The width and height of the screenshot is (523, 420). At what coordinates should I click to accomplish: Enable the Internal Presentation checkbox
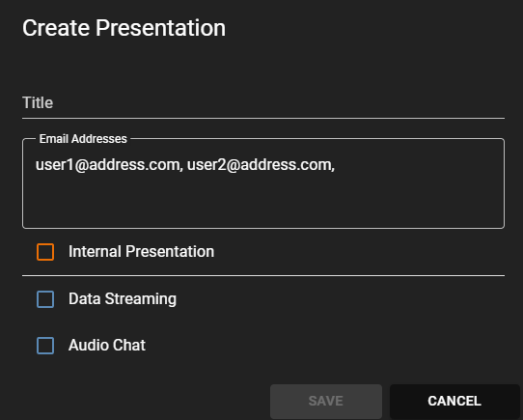point(45,252)
